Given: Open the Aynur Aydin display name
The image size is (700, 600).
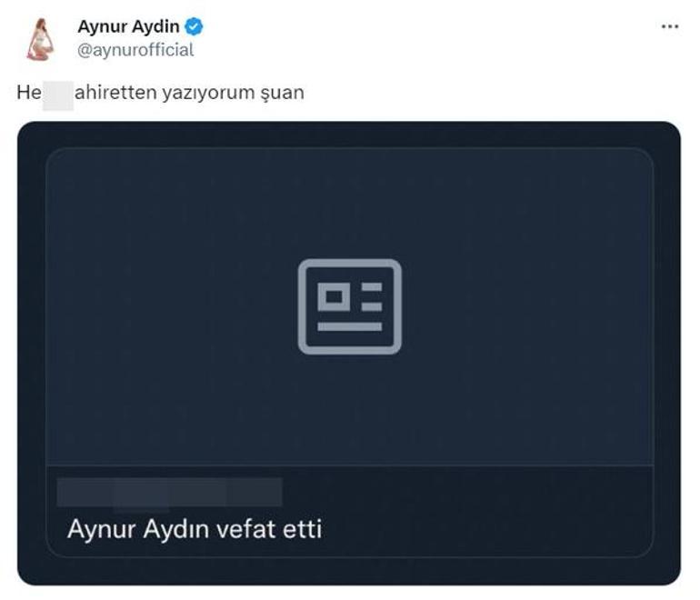Looking at the screenshot, I should tap(128, 26).
